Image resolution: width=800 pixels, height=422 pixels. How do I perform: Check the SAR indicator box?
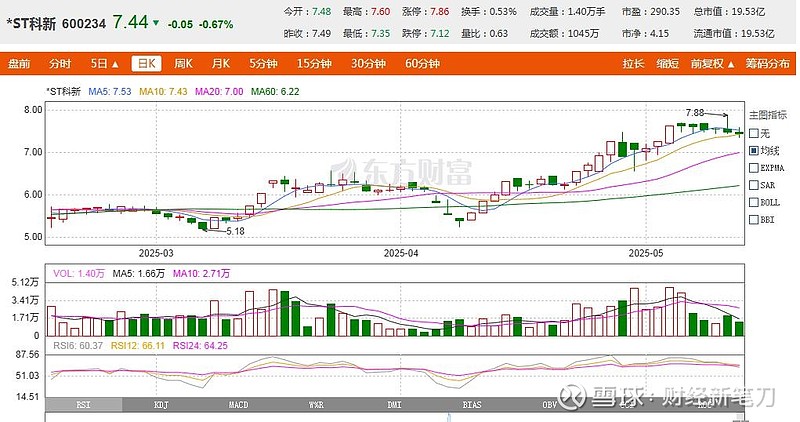753,184
